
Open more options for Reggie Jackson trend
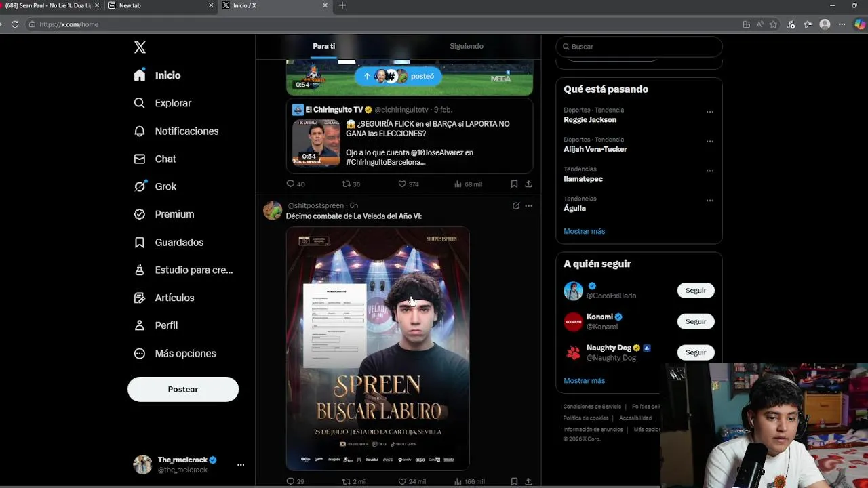point(710,112)
